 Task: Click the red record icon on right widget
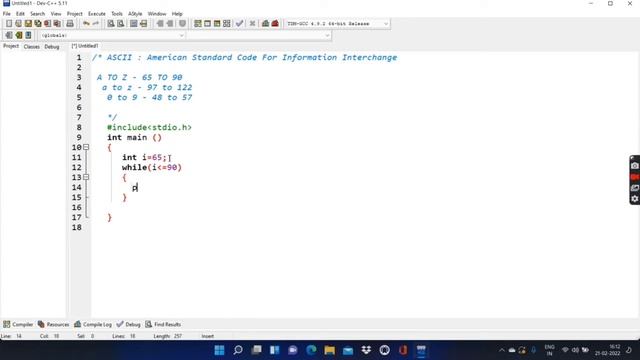pos(635,177)
